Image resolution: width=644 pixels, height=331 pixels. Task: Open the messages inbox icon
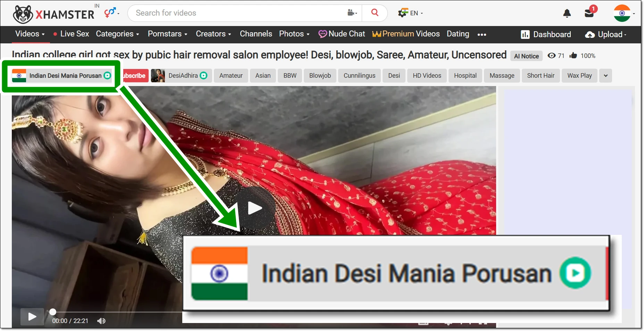[589, 14]
